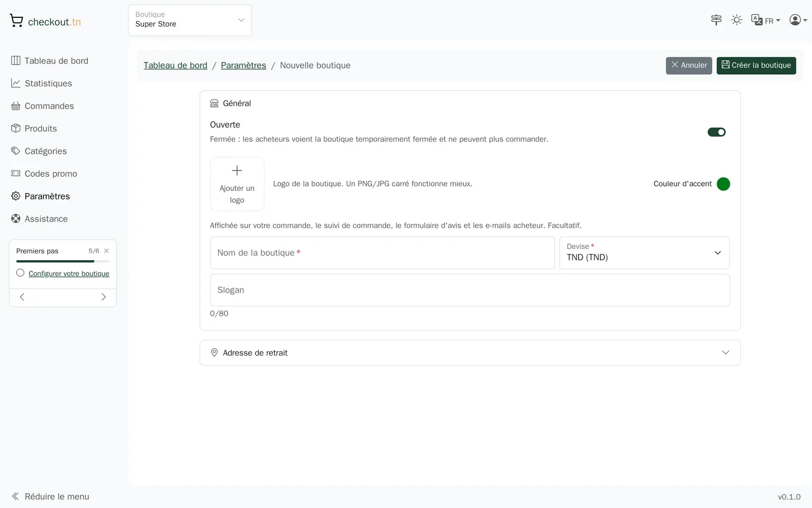The image size is (812, 508).
Task: Click the Paramètres breadcrumb link
Action: [244, 66]
